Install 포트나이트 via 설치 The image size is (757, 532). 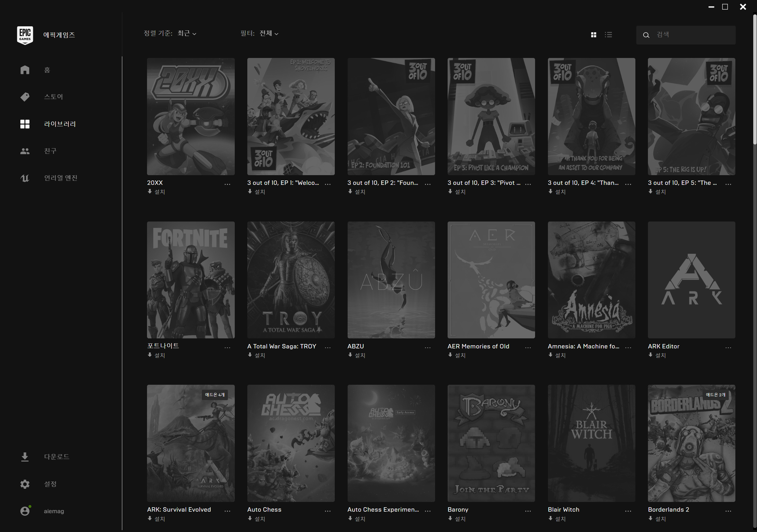(x=156, y=355)
